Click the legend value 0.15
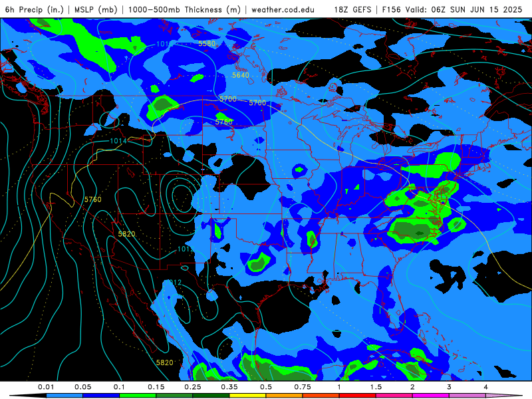The width and height of the screenshot is (532, 399). pyautogui.click(x=156, y=387)
